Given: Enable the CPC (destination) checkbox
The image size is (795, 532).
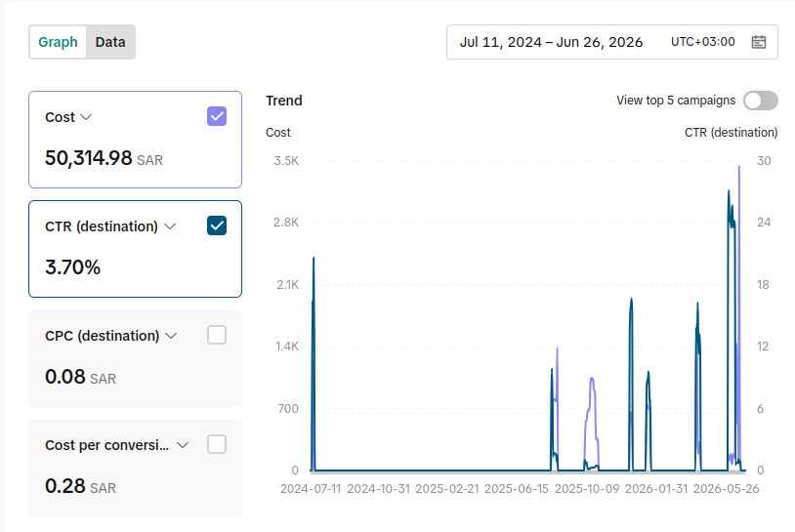Looking at the screenshot, I should [217, 336].
